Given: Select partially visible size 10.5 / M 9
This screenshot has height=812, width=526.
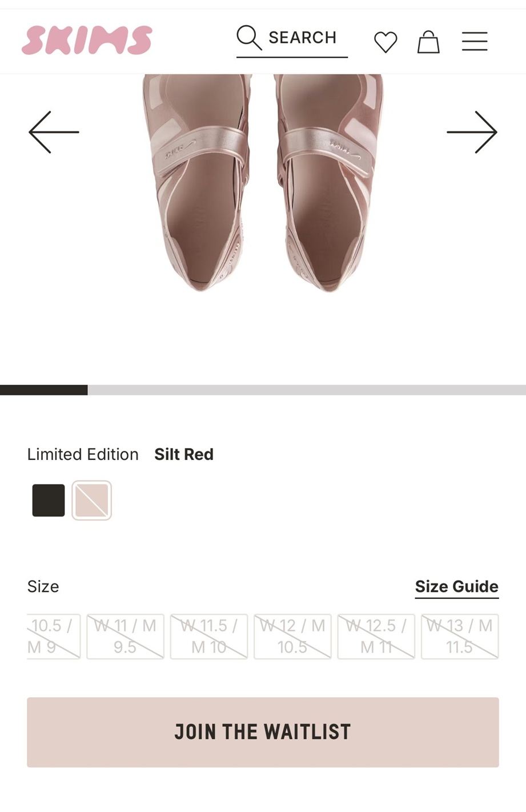Looking at the screenshot, I should coord(54,637).
